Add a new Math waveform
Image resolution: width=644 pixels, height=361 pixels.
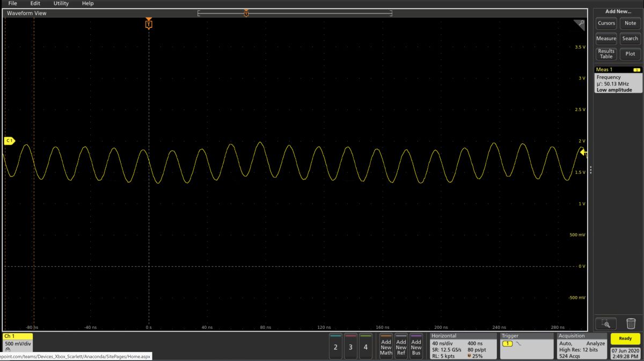386,346
